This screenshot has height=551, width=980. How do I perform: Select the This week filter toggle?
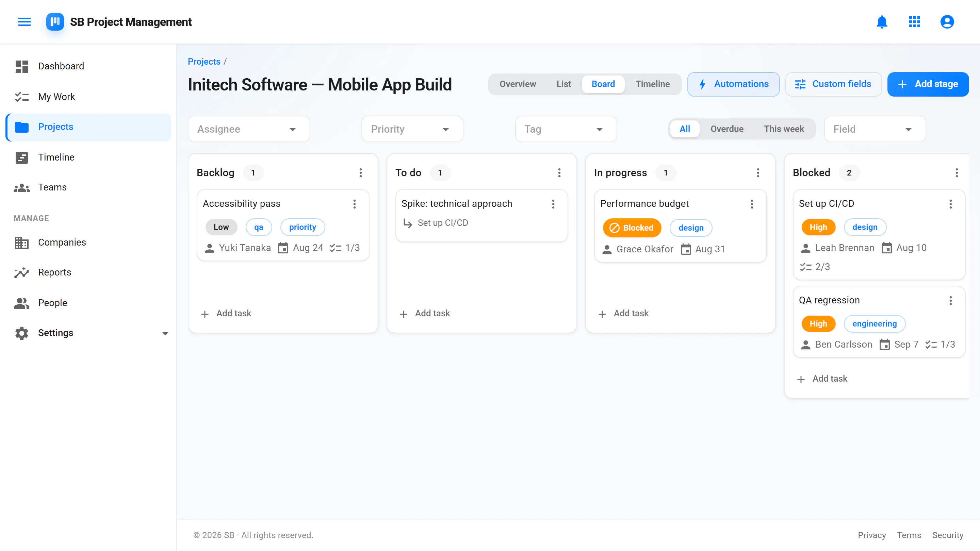(x=784, y=129)
